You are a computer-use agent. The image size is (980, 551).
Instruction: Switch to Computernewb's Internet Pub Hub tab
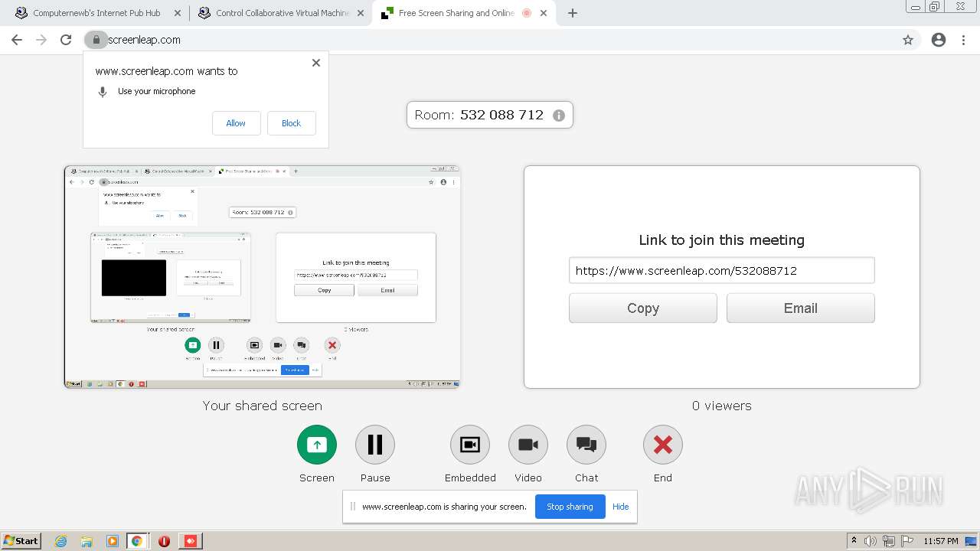tap(96, 13)
